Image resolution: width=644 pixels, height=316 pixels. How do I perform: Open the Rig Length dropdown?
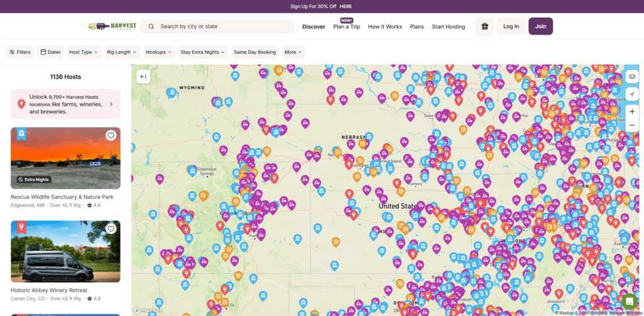click(121, 52)
